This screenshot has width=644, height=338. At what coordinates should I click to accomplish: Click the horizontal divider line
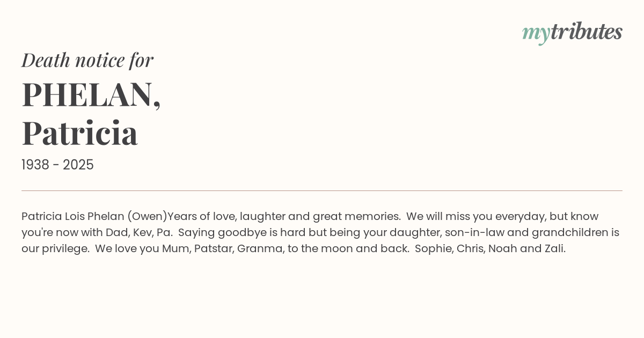(x=322, y=190)
